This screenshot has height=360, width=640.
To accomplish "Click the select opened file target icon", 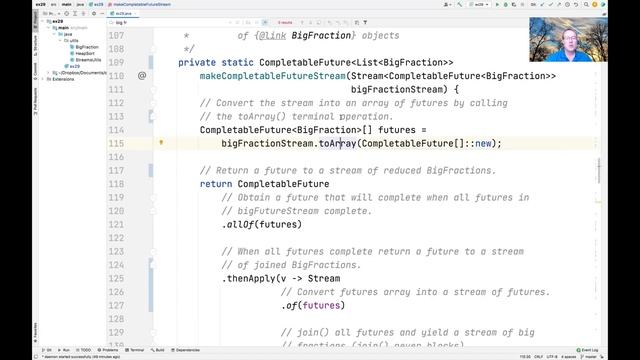I will click(x=67, y=13).
